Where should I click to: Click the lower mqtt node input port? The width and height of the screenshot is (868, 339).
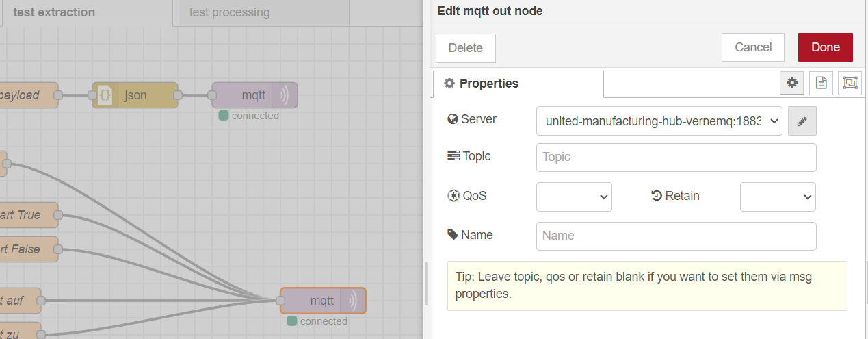(280, 300)
